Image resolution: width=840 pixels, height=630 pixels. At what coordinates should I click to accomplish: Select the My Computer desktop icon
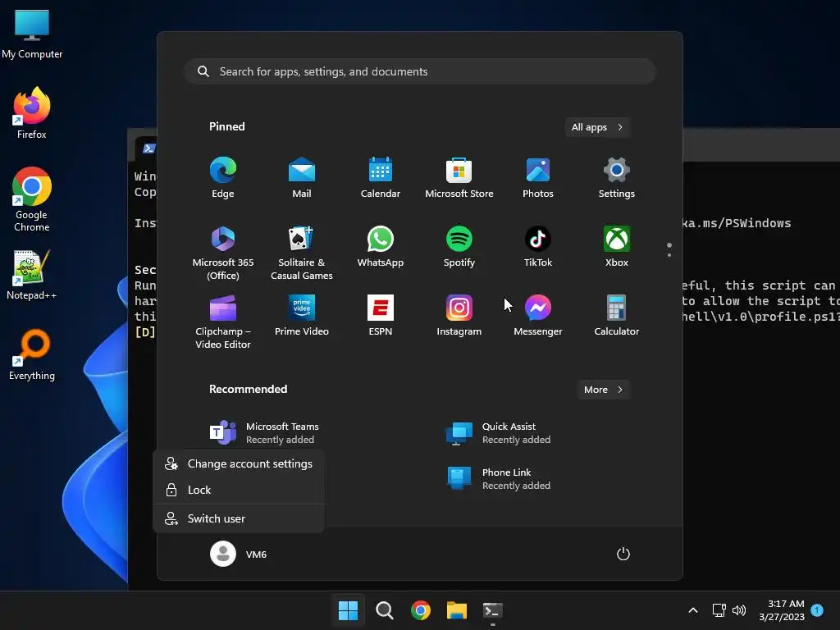click(x=32, y=34)
